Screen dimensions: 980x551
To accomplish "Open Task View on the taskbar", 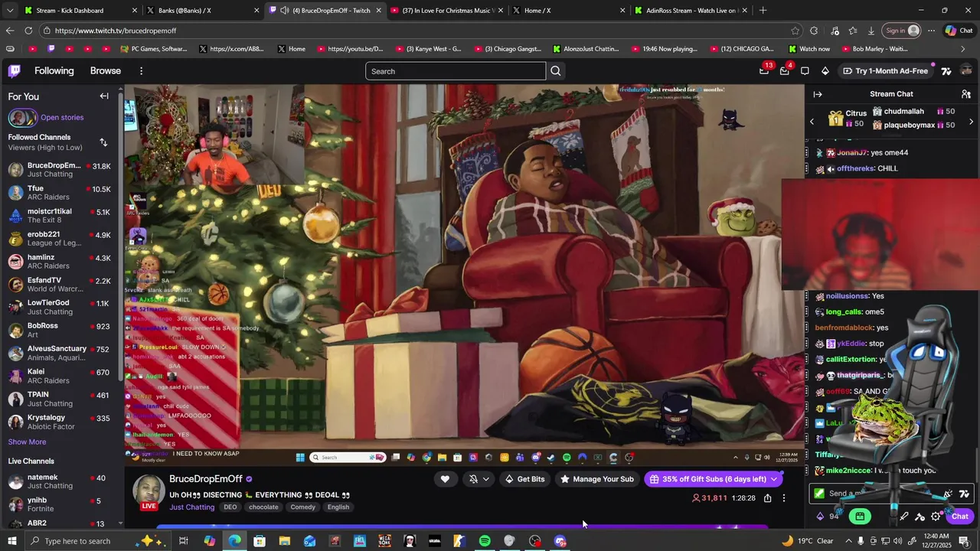I will click(x=184, y=541).
